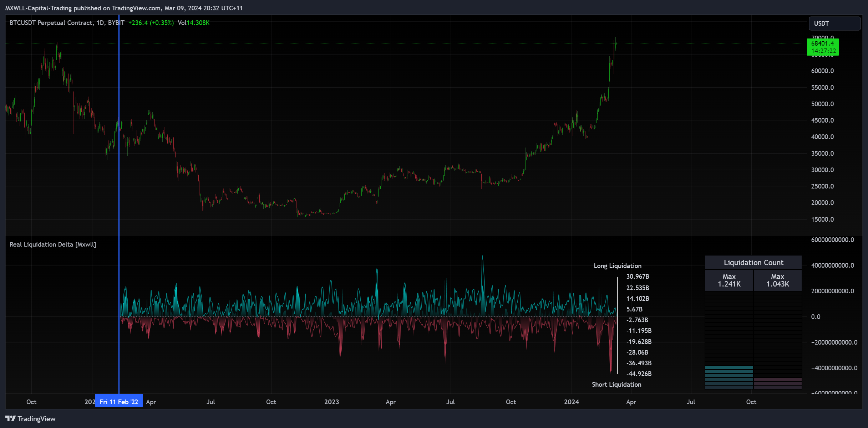Click the 0.0 level on indicator axis
868x428 pixels.
[x=816, y=317]
